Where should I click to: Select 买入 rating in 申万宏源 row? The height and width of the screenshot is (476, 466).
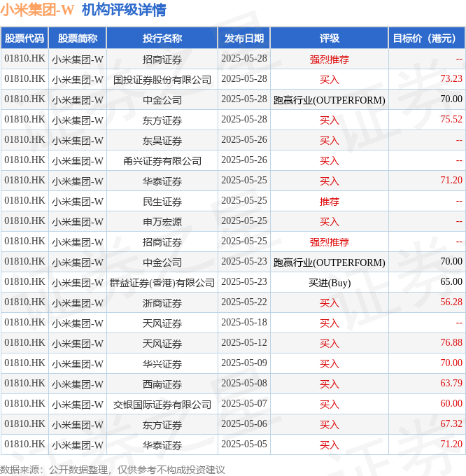click(329, 222)
